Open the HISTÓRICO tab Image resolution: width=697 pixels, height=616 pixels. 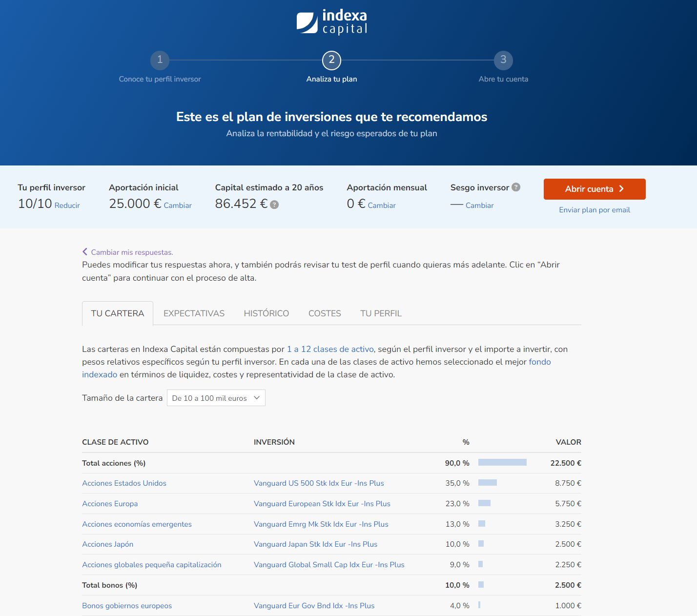[x=266, y=313]
